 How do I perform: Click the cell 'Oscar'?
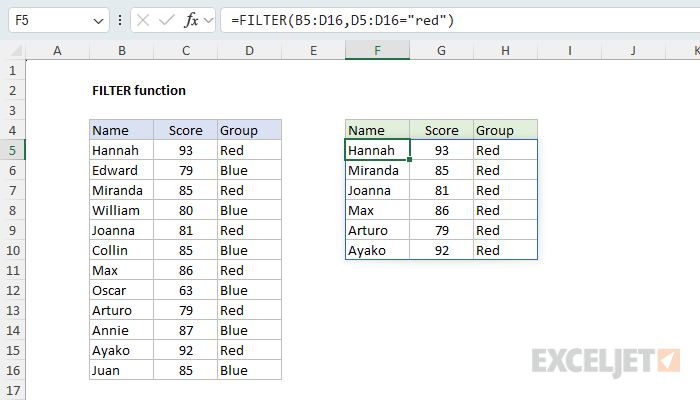[121, 291]
